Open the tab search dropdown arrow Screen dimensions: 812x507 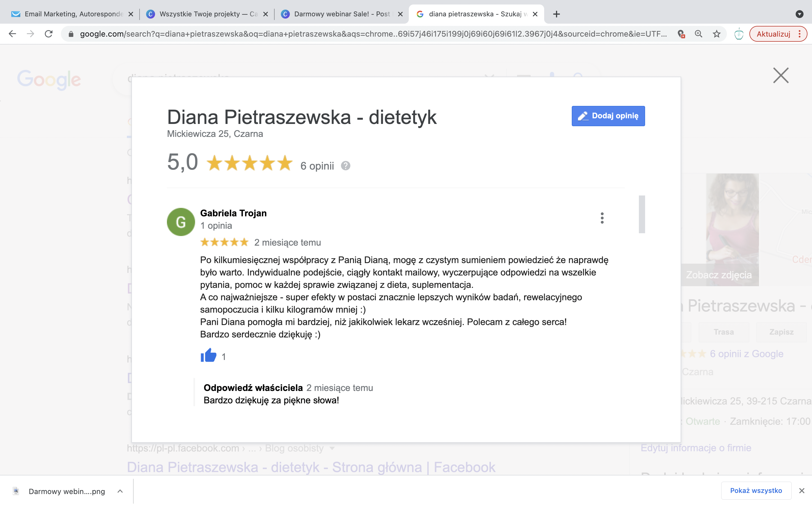pyautogui.click(x=799, y=14)
